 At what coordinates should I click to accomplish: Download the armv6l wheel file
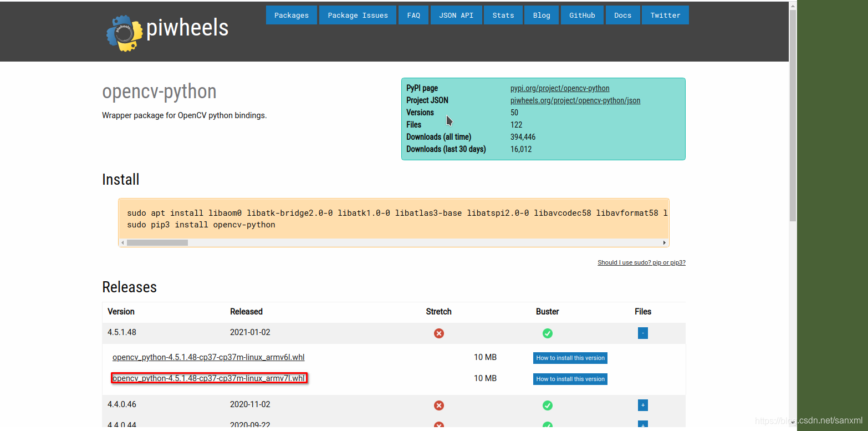click(208, 357)
